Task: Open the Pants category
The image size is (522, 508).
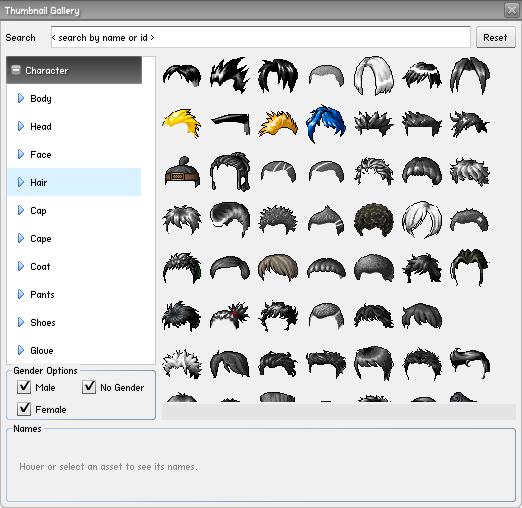Action: coord(74,294)
